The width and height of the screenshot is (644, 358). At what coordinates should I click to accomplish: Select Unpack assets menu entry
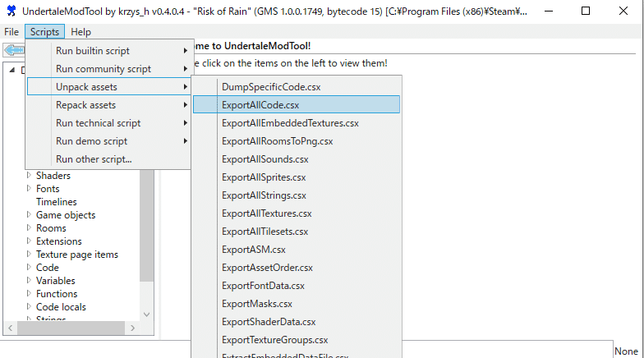point(108,87)
